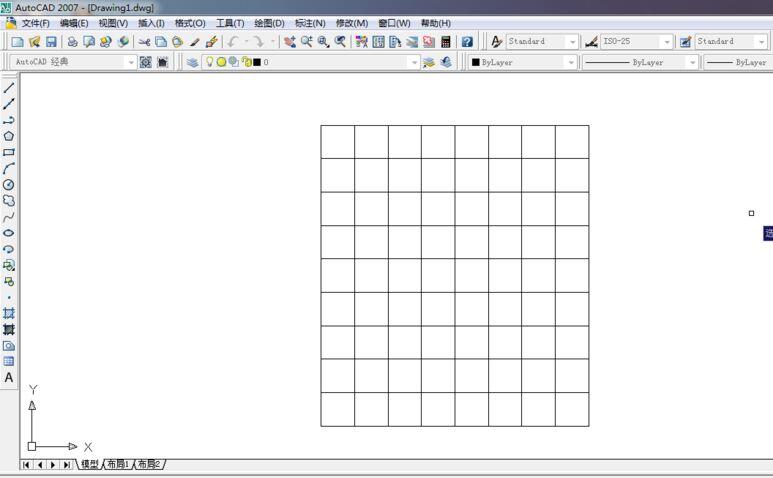Click the Save file icon
This screenshot has width=773, height=478.
click(51, 42)
